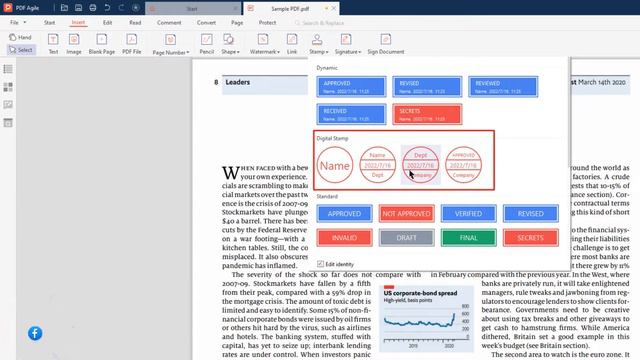The width and height of the screenshot is (640, 360).
Task: Insert a PDF File
Action: (131, 44)
